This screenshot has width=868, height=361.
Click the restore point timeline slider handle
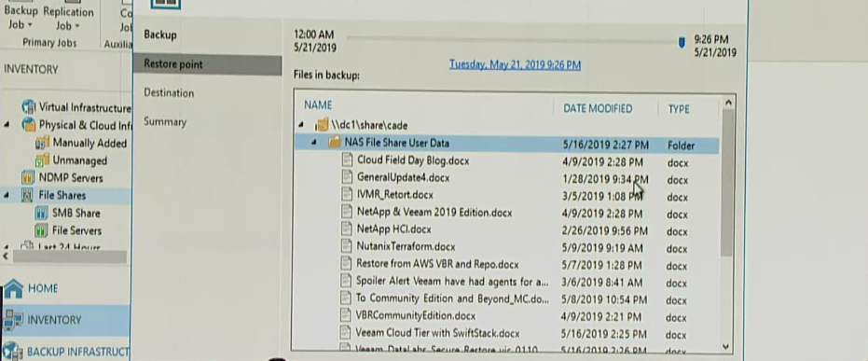tap(682, 42)
